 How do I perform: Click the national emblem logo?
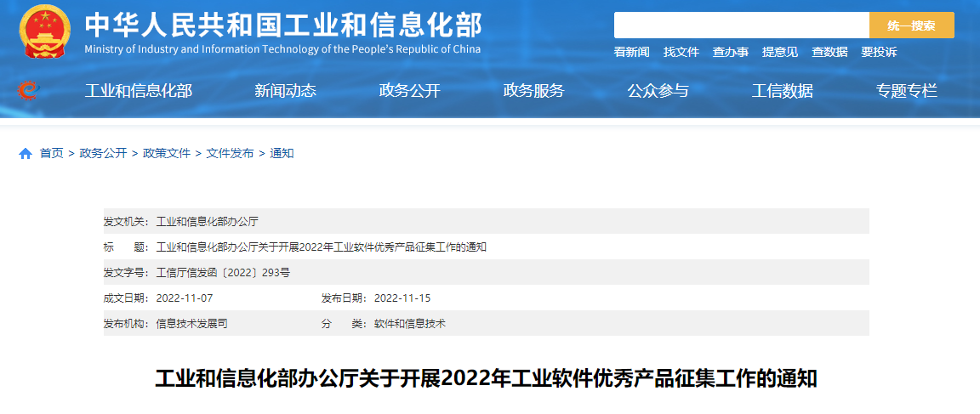click(x=46, y=31)
